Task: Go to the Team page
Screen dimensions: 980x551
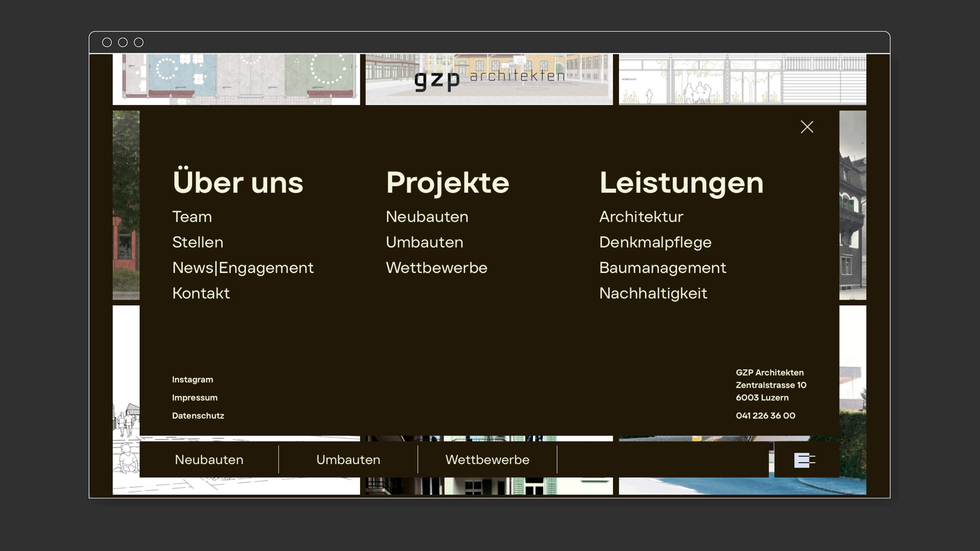Action: click(192, 217)
